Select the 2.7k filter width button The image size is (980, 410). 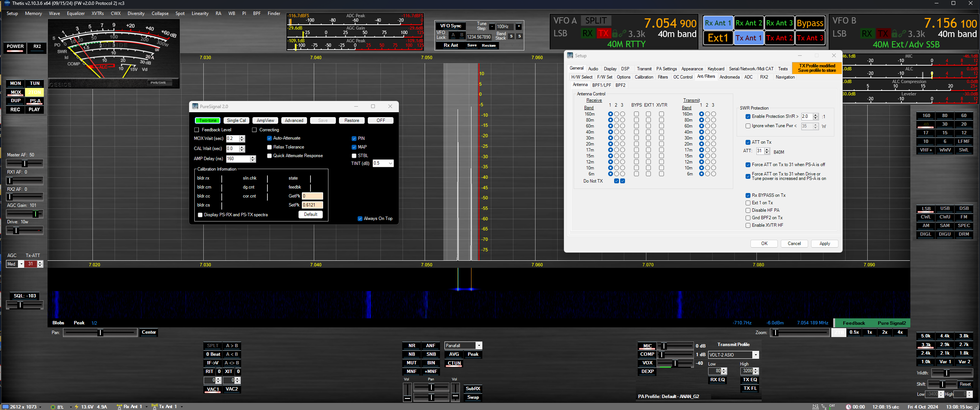(x=964, y=345)
